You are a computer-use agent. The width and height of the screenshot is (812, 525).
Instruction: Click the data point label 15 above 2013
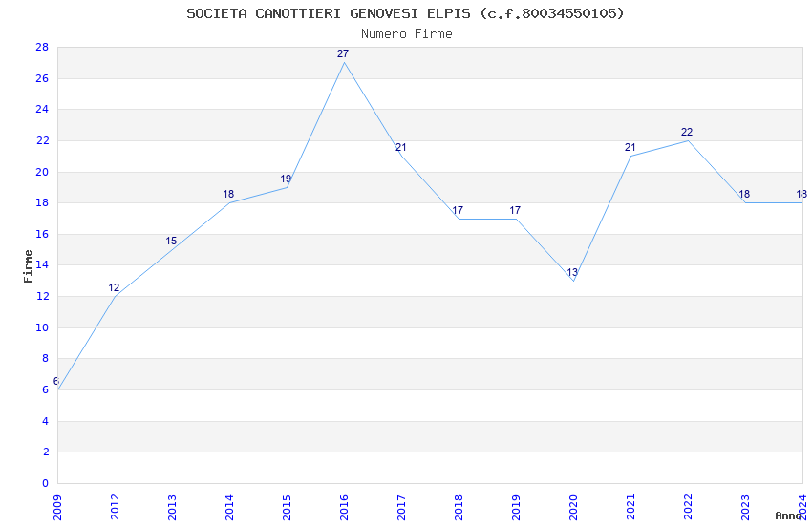171,241
